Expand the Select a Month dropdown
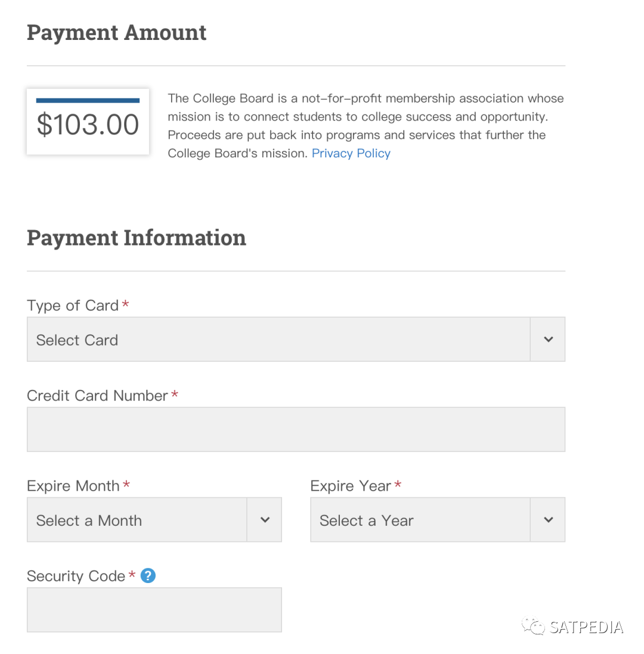Viewport: 644px width, 654px height. tap(137, 520)
